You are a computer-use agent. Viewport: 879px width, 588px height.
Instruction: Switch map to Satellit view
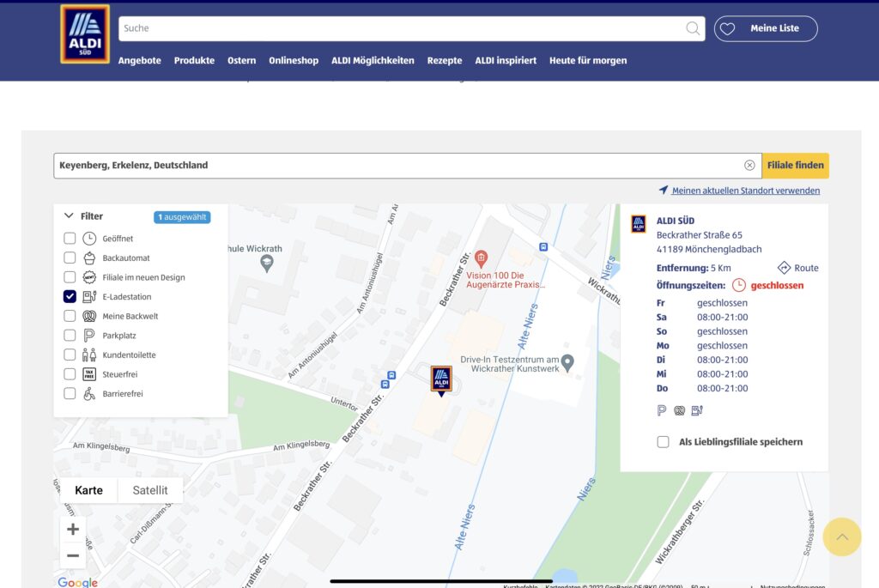point(150,490)
